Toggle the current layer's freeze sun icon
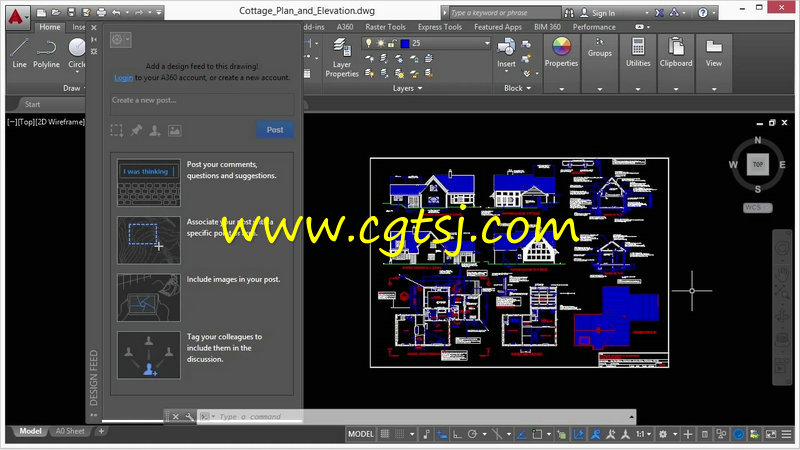 coord(381,43)
